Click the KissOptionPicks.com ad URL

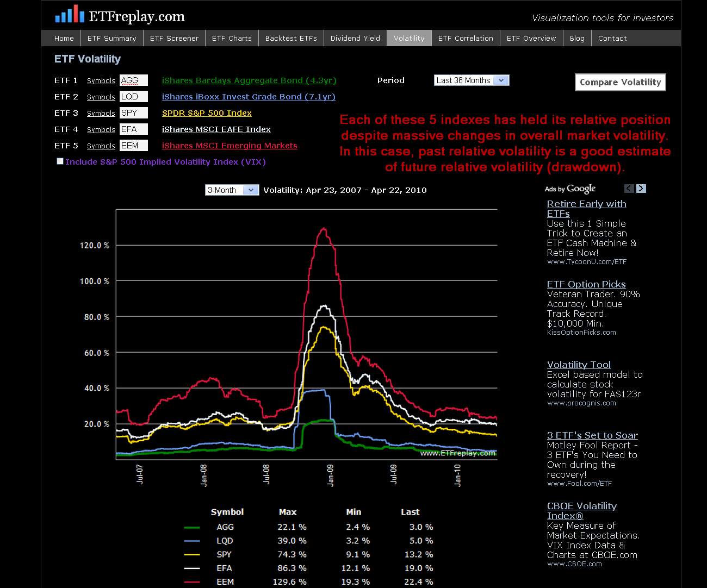point(581,333)
